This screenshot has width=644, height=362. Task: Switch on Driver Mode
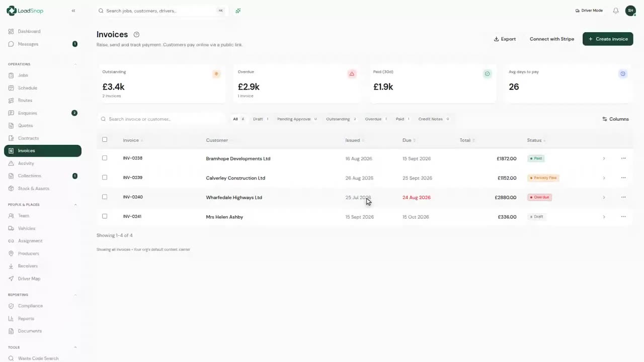tap(589, 11)
